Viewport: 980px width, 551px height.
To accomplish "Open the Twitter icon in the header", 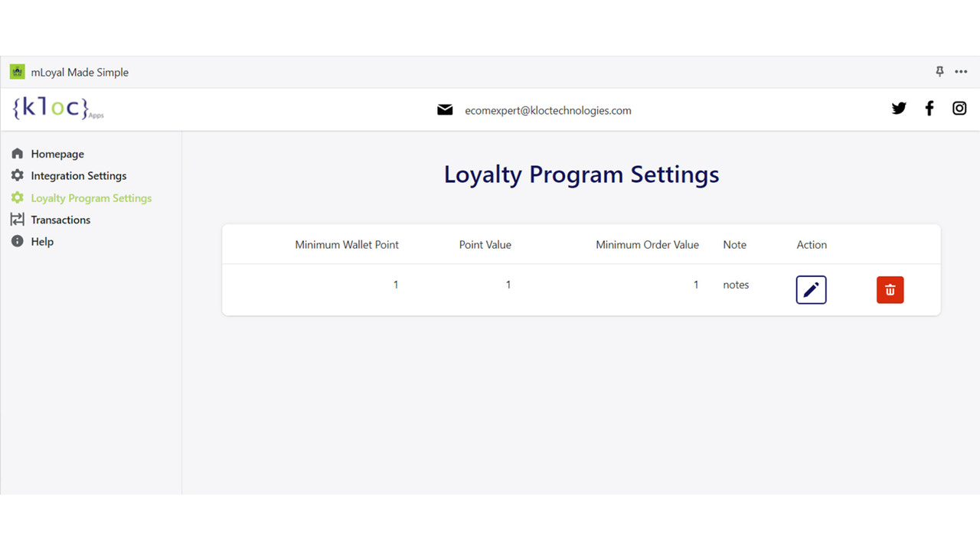I will tap(898, 108).
